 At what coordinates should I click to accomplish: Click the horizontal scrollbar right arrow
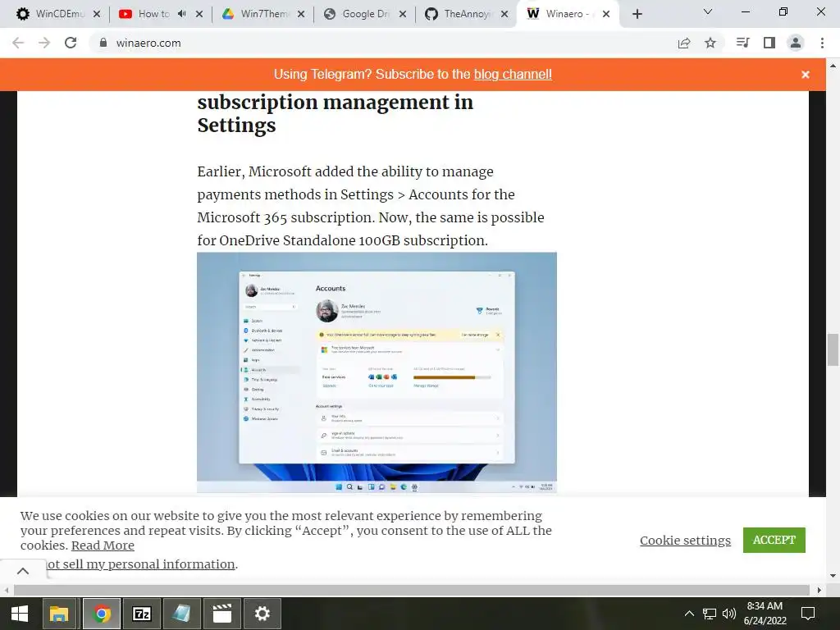(x=819, y=590)
